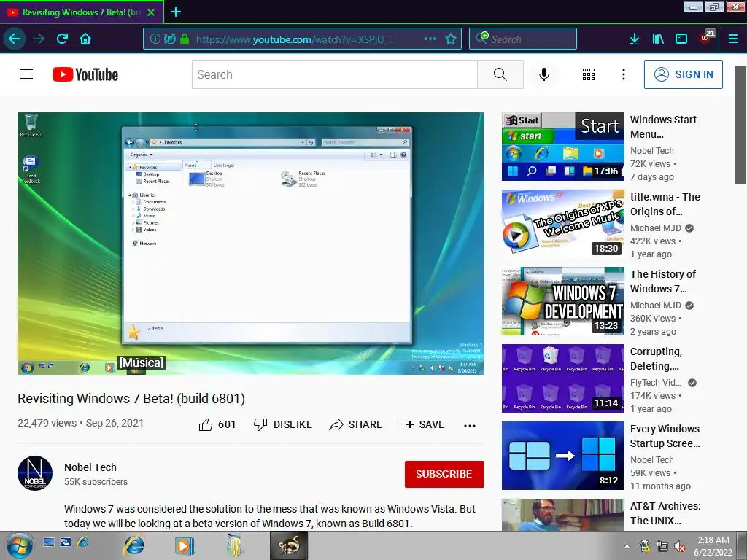
Task: Open title.wma The Origins of video title
Action: coord(665,204)
